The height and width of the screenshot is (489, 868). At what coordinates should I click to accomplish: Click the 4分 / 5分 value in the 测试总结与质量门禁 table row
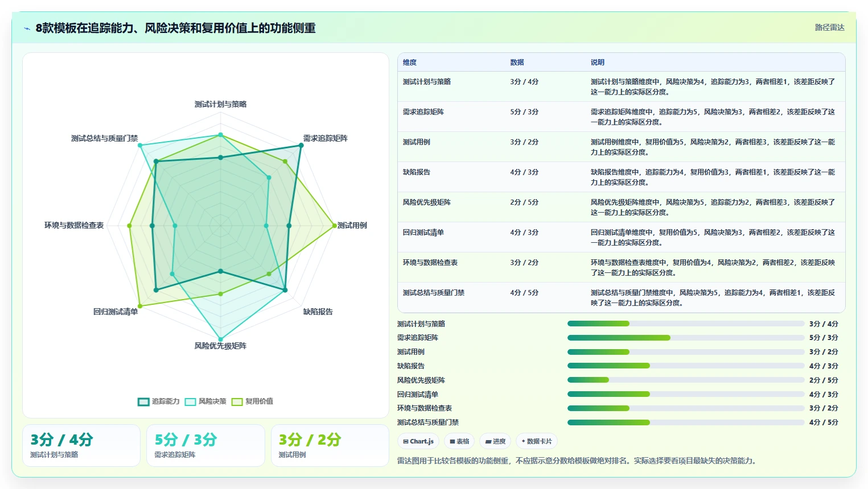(524, 293)
